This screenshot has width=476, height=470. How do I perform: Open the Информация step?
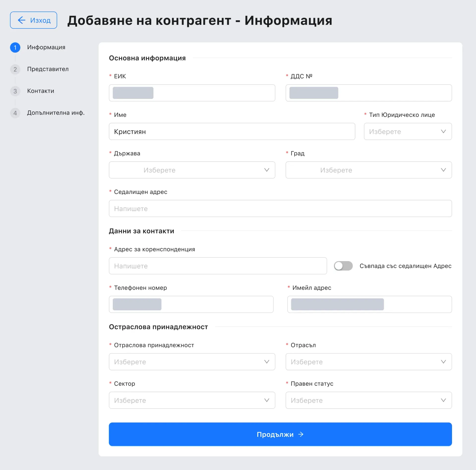pos(46,47)
